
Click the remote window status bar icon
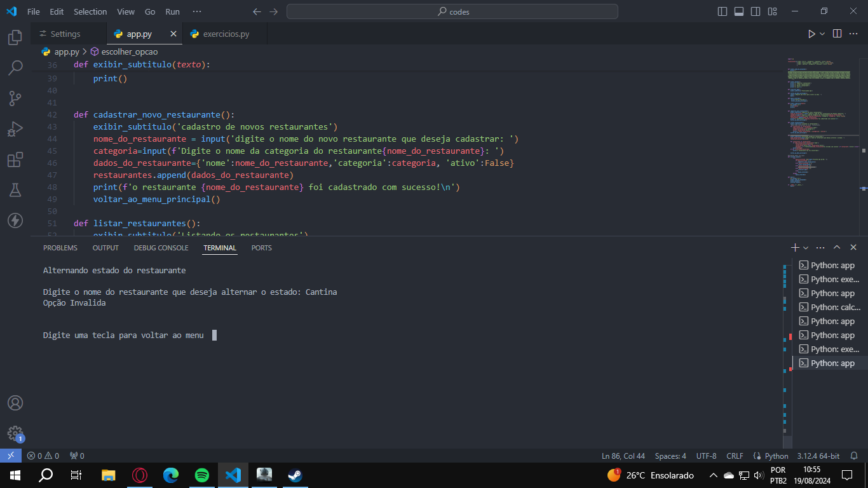point(11,456)
